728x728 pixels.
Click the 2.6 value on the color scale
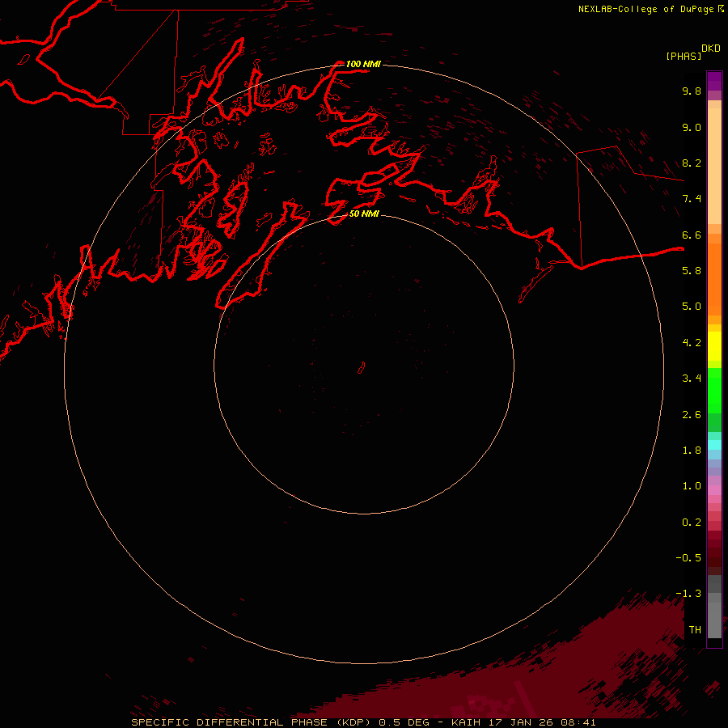(x=692, y=415)
